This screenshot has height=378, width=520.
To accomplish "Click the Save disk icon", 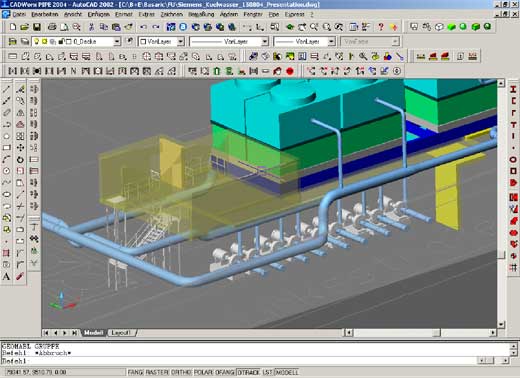I will pyautogui.click(x=37, y=27).
